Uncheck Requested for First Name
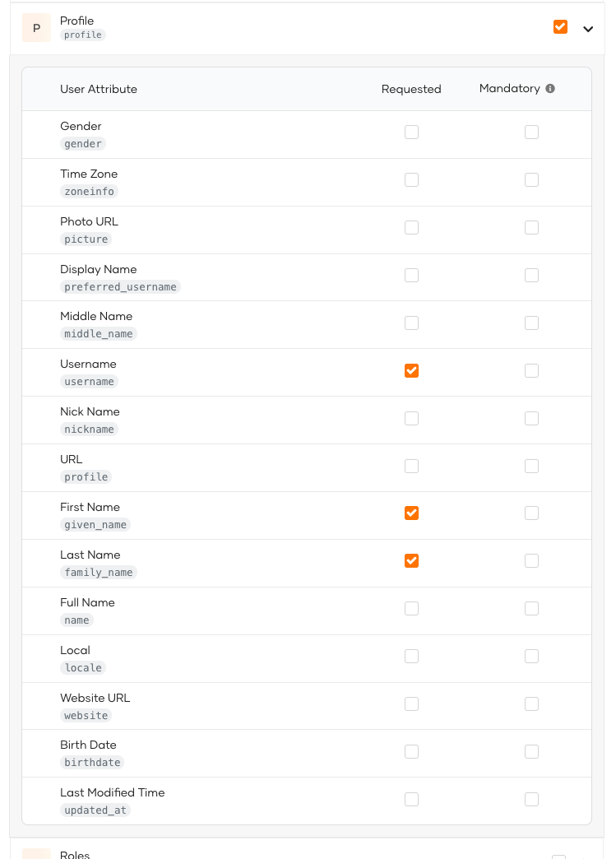Image resolution: width=616 pixels, height=859 pixels. [x=411, y=513]
